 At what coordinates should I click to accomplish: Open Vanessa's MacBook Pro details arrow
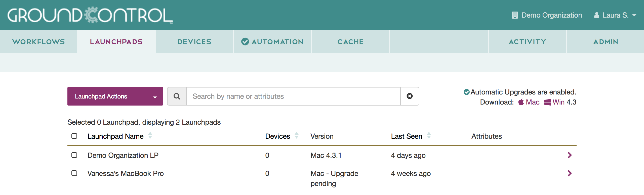click(x=570, y=173)
